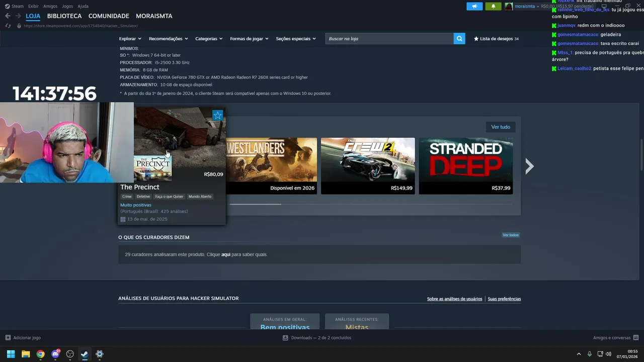Open the Amigos menu
The width and height of the screenshot is (644, 362).
50,6
